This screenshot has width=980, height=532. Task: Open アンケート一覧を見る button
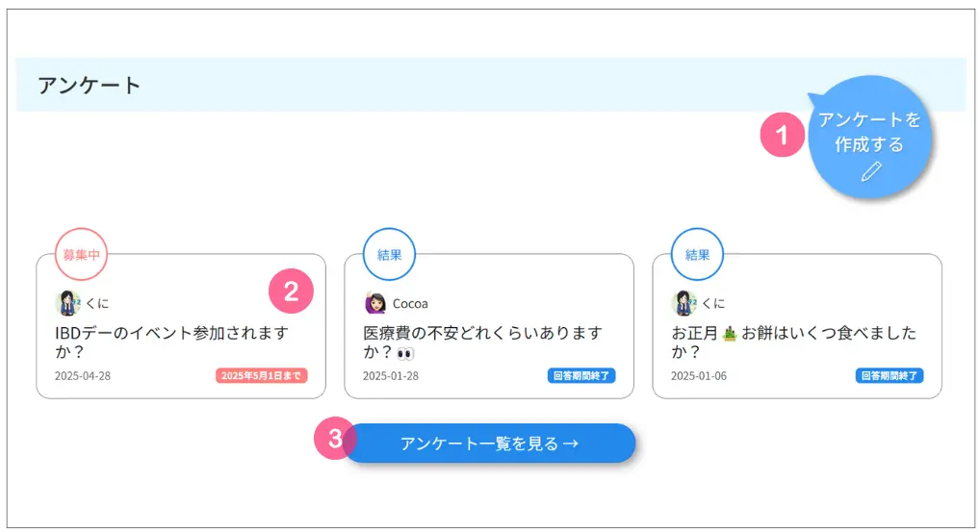(x=489, y=443)
